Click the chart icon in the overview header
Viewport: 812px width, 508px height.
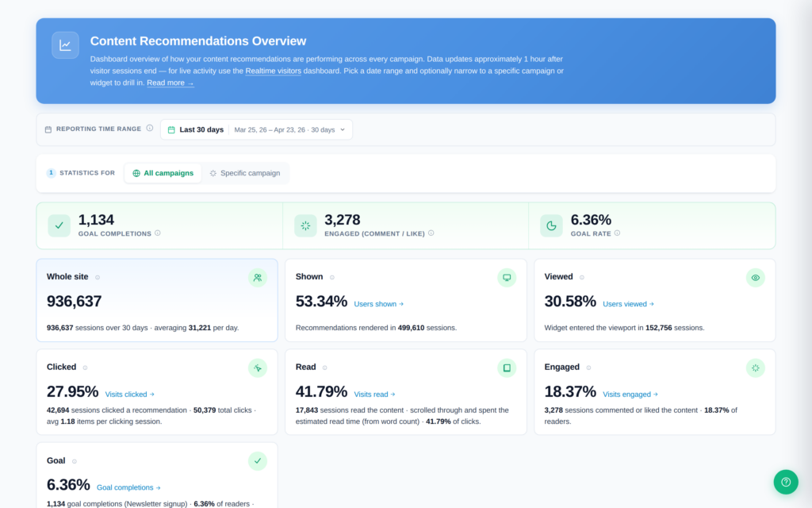pyautogui.click(x=65, y=45)
